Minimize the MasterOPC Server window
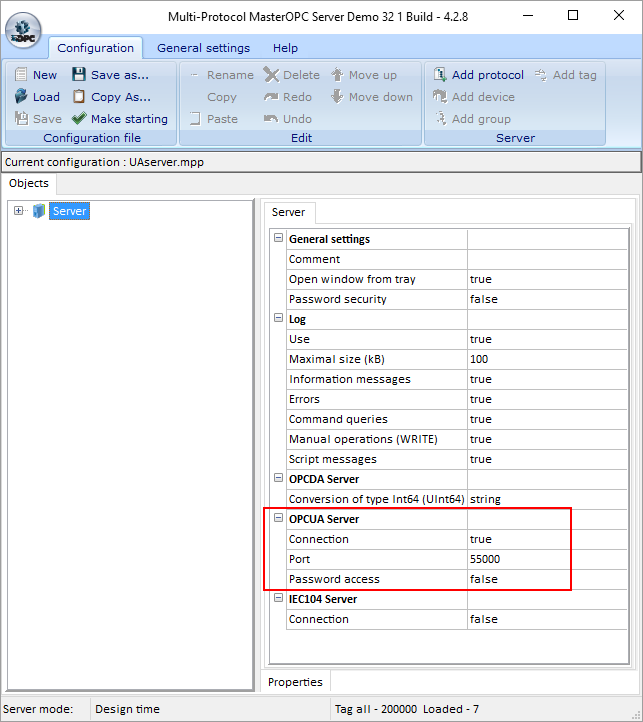This screenshot has height=722, width=643. tap(528, 15)
